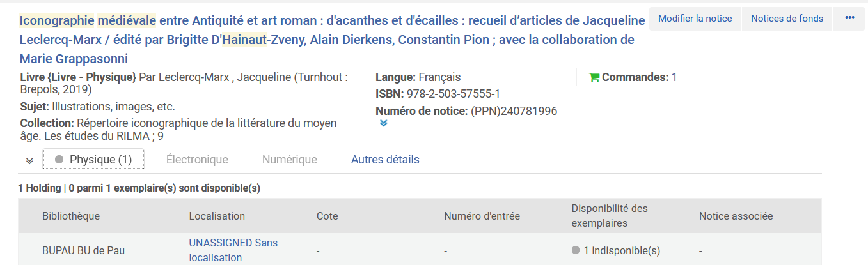Expand more record details under Numéro de notice
868x265 pixels.
coord(383,123)
